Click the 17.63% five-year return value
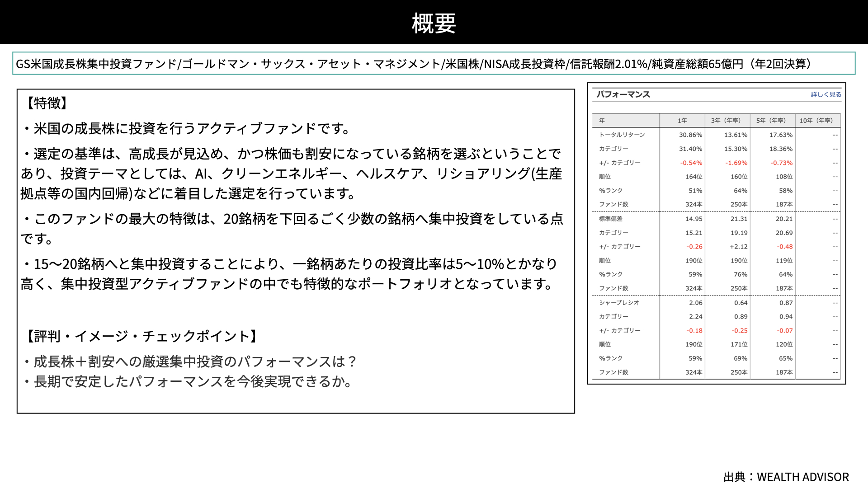Viewport: 868px width, 488px height. tap(781, 135)
